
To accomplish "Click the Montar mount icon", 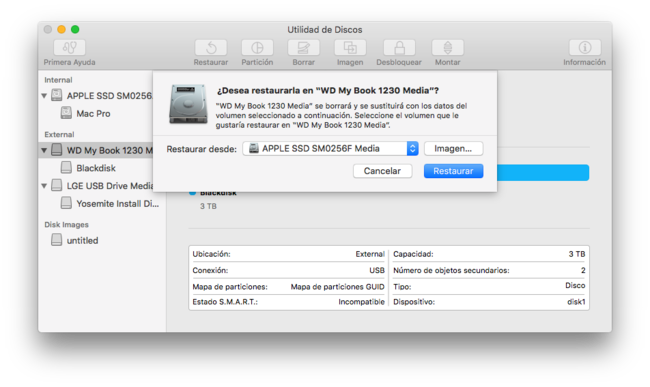I will (x=447, y=48).
